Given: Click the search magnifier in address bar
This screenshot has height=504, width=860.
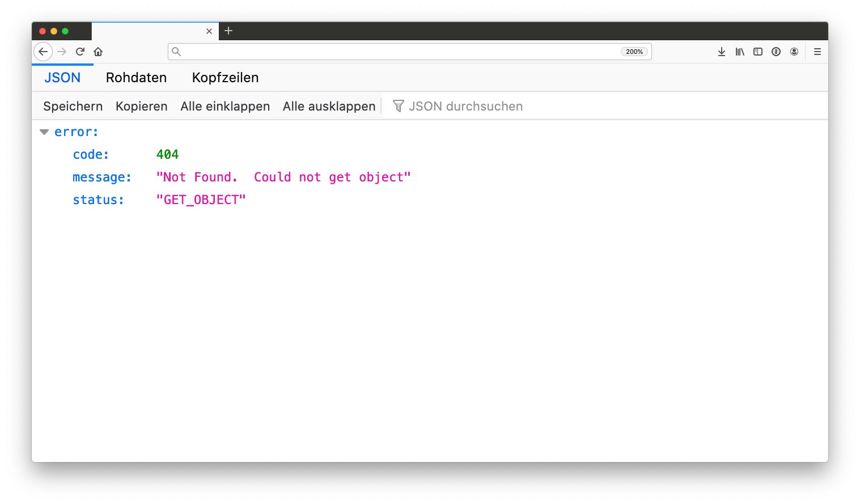Looking at the screenshot, I should 176,52.
